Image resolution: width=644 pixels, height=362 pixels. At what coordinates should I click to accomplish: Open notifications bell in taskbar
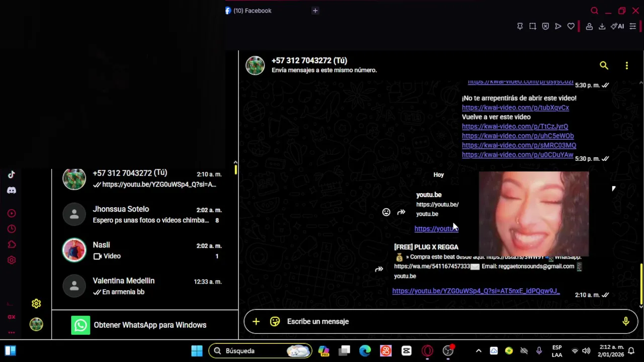pyautogui.click(x=631, y=351)
